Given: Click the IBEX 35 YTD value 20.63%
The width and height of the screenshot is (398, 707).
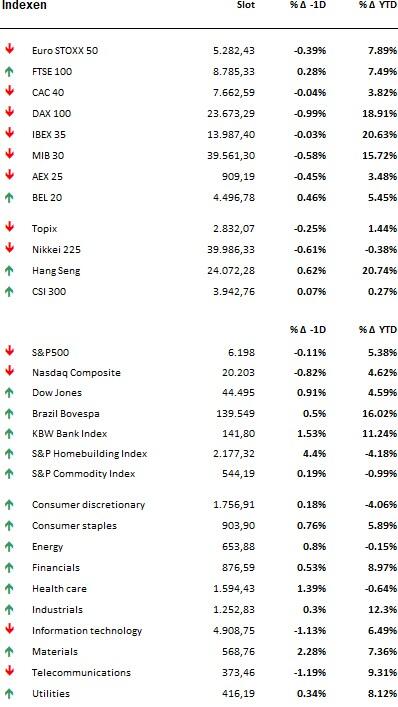Looking at the screenshot, I should (383, 134).
